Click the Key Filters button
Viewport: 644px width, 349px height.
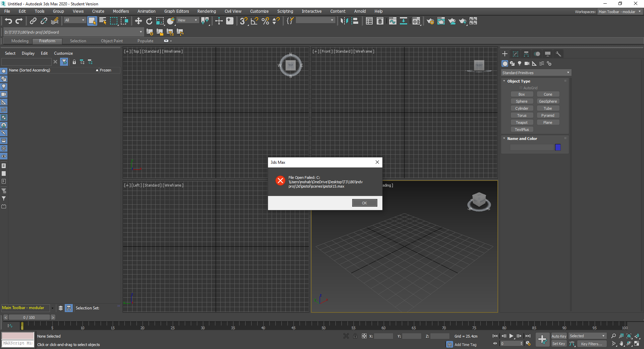[591, 344]
